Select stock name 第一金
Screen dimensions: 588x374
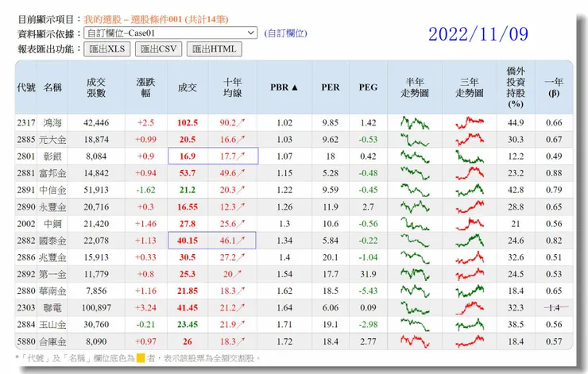pyautogui.click(x=52, y=274)
